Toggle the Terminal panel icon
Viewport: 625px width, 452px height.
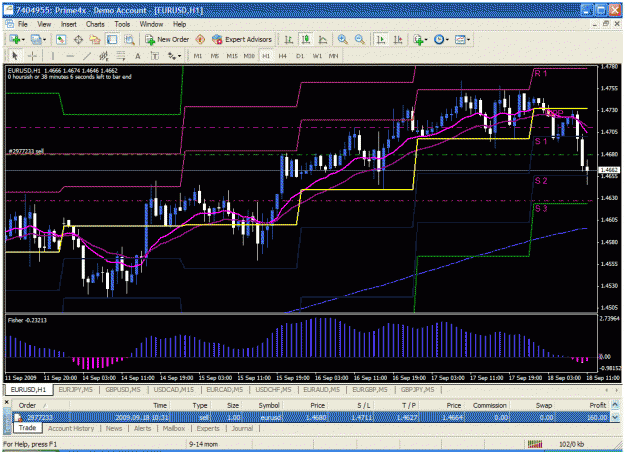click(112, 39)
